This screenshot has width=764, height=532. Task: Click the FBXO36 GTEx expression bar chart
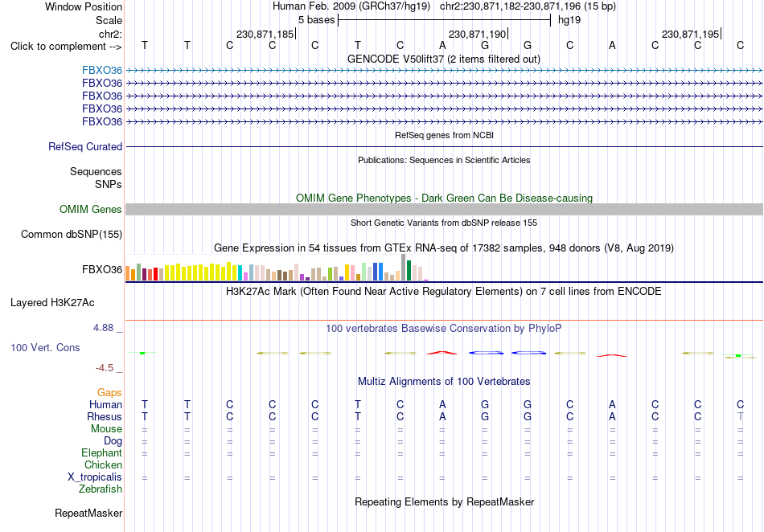coord(277,268)
